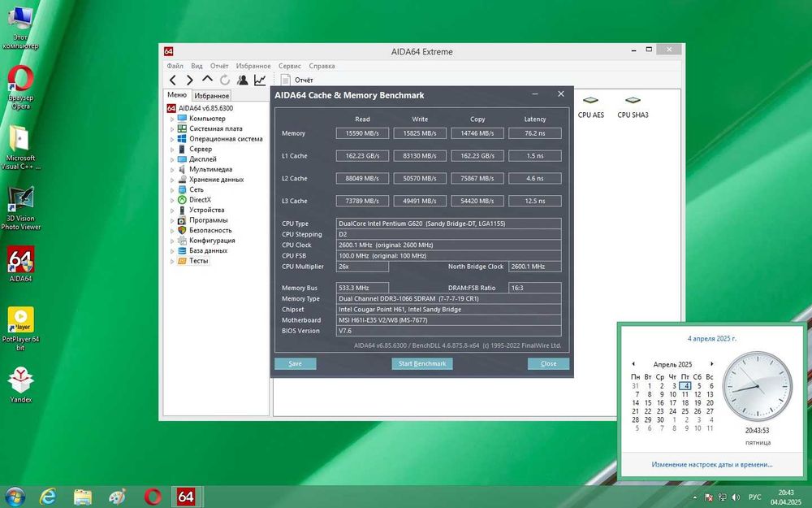Open the Браузер Opera desktop shortcut
Image resolution: width=812 pixels, height=508 pixels.
(21, 87)
